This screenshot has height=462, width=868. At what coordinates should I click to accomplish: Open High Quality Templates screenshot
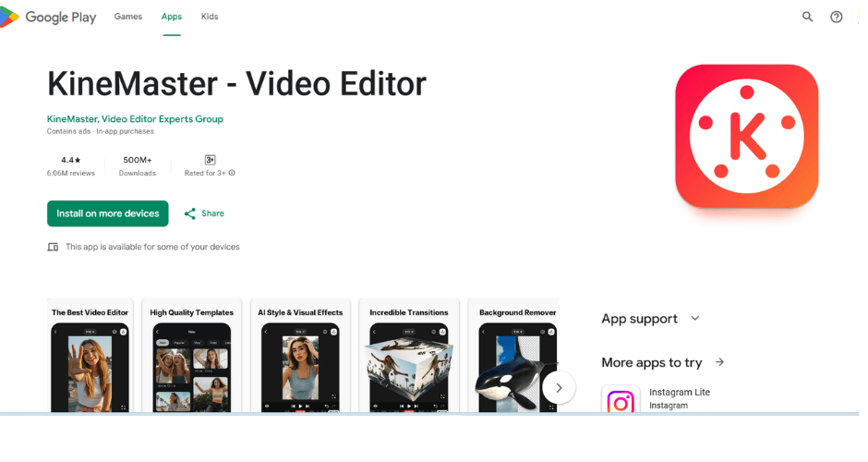pos(191,356)
